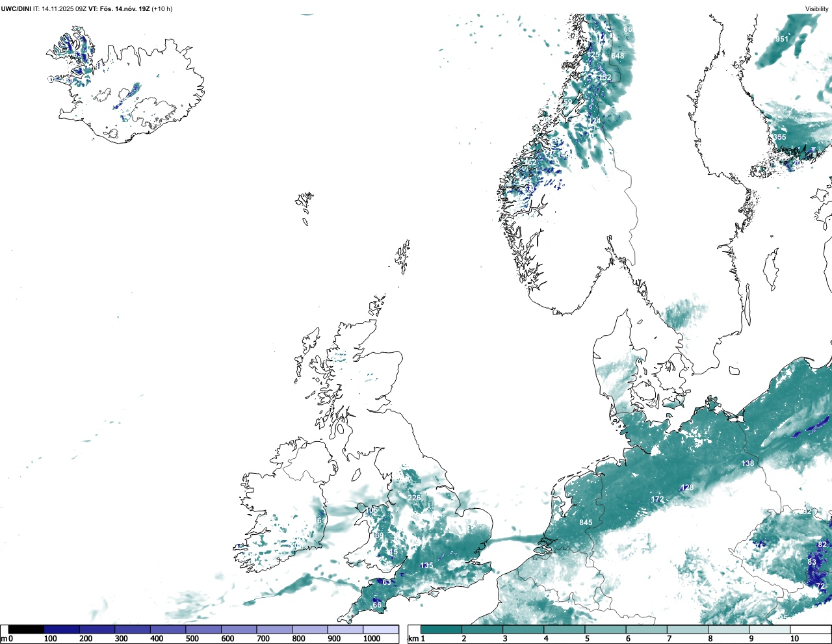Click the '500' label on the metre legend
The image size is (832, 644).
[192, 639]
